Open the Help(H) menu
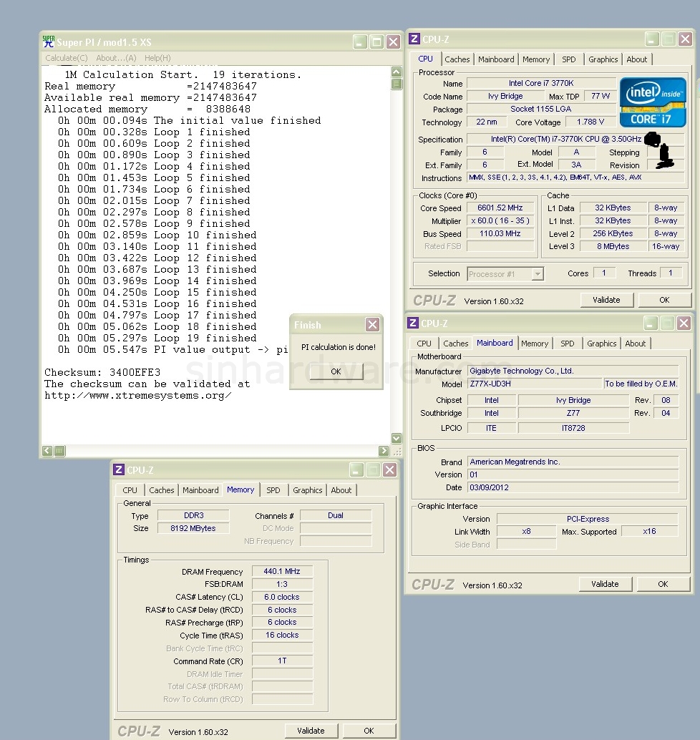700x740 pixels. pos(157,58)
